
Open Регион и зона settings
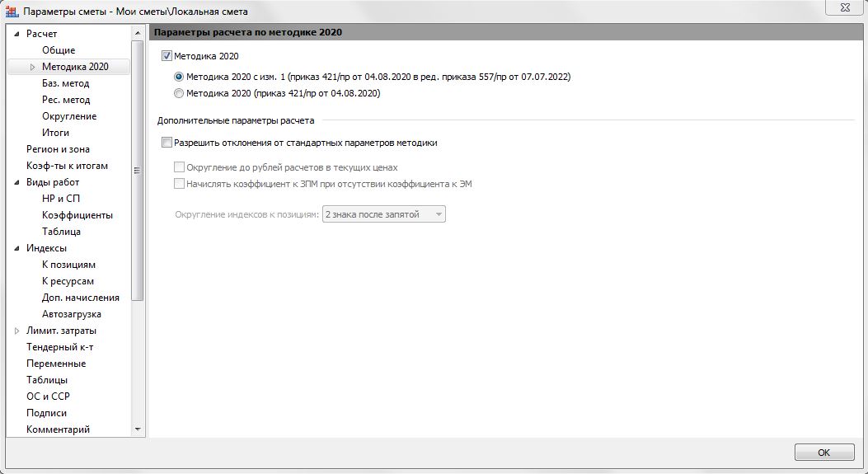coord(58,149)
